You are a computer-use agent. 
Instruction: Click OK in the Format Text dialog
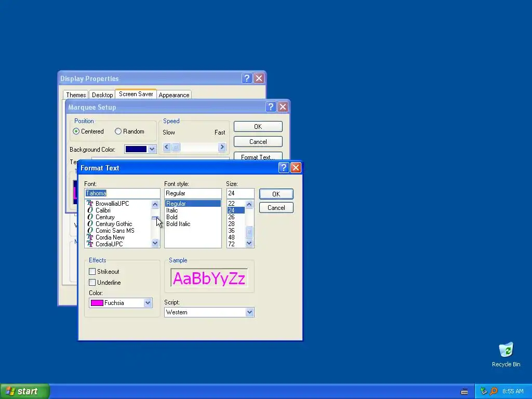[276, 194]
